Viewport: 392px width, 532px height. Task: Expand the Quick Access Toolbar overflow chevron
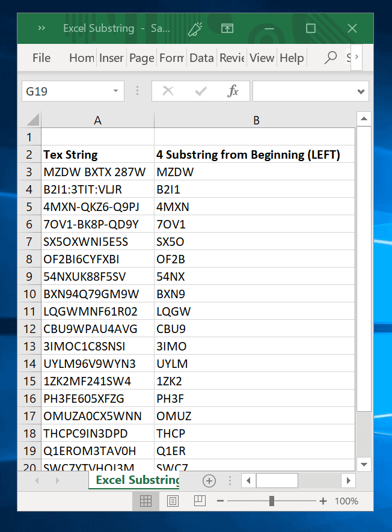tap(41, 28)
